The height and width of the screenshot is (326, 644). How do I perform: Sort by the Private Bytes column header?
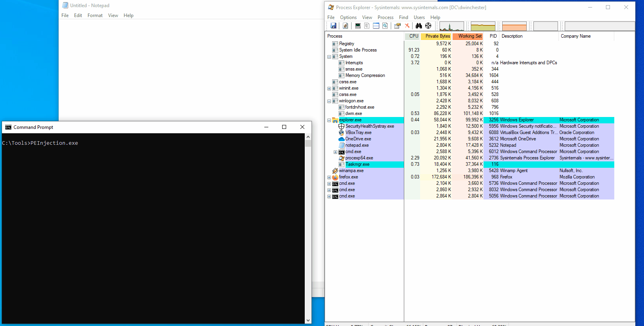436,36
